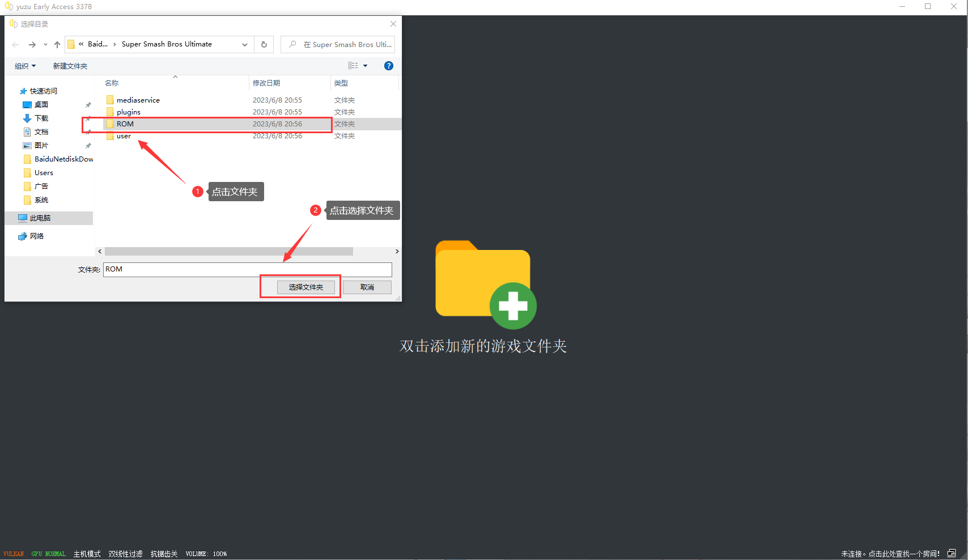This screenshot has width=968, height=560.
Task: Toggle 双线性过滤 filter in status bar
Action: coord(126,554)
